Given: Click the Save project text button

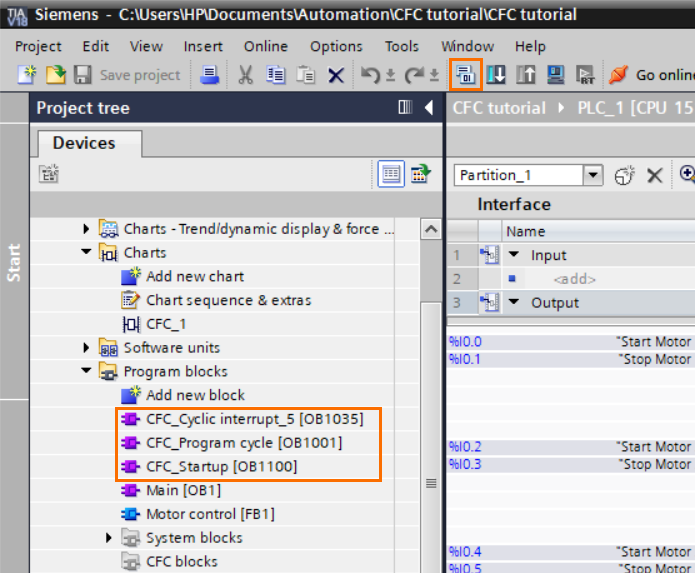Looking at the screenshot, I should tap(140, 75).
